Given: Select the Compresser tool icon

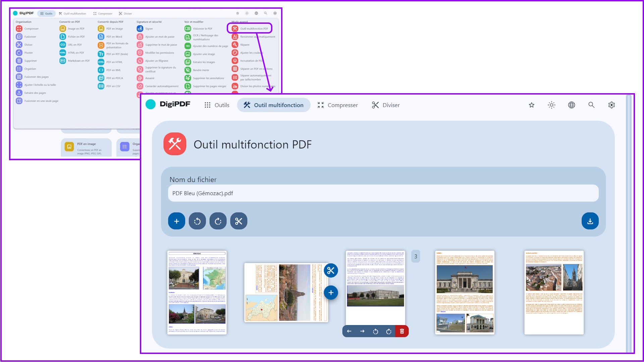Looking at the screenshot, I should pyautogui.click(x=19, y=28).
